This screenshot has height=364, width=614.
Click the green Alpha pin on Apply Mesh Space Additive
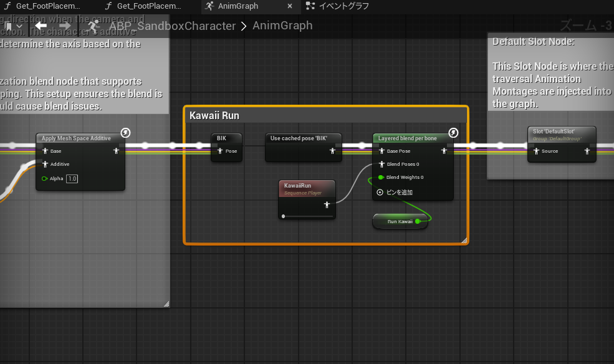[x=44, y=179]
